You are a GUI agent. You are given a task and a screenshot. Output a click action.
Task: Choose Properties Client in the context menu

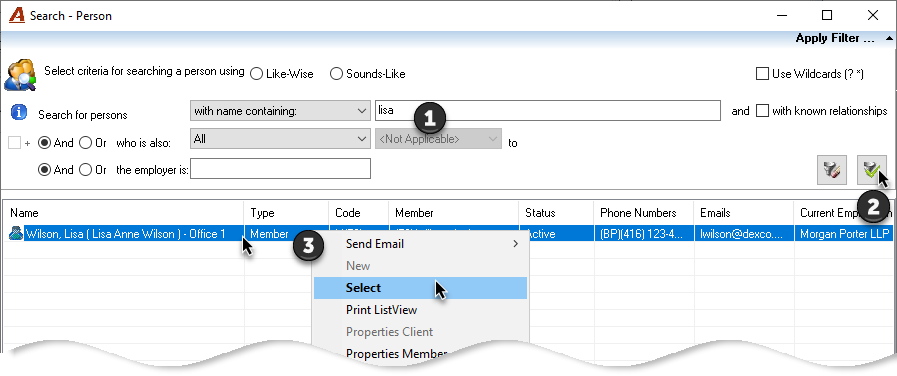tap(420, 332)
